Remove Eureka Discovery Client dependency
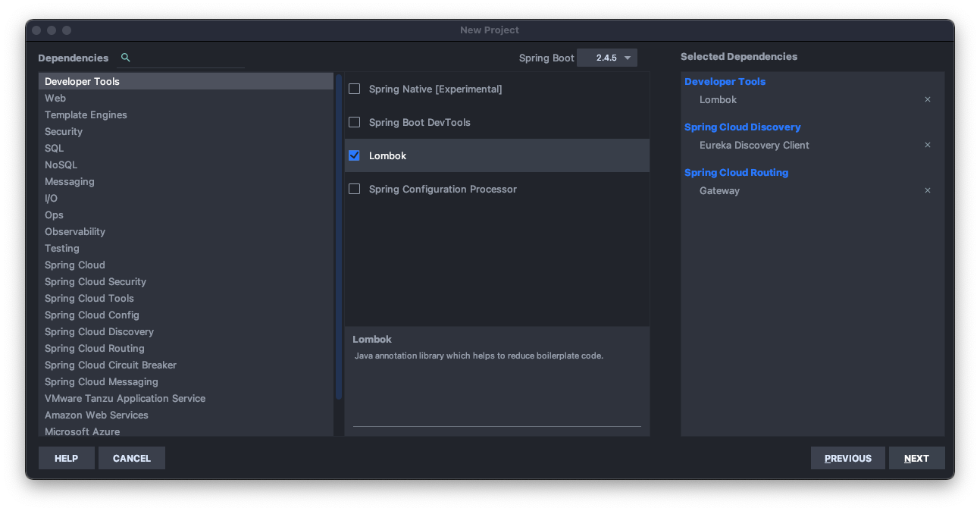 point(927,145)
